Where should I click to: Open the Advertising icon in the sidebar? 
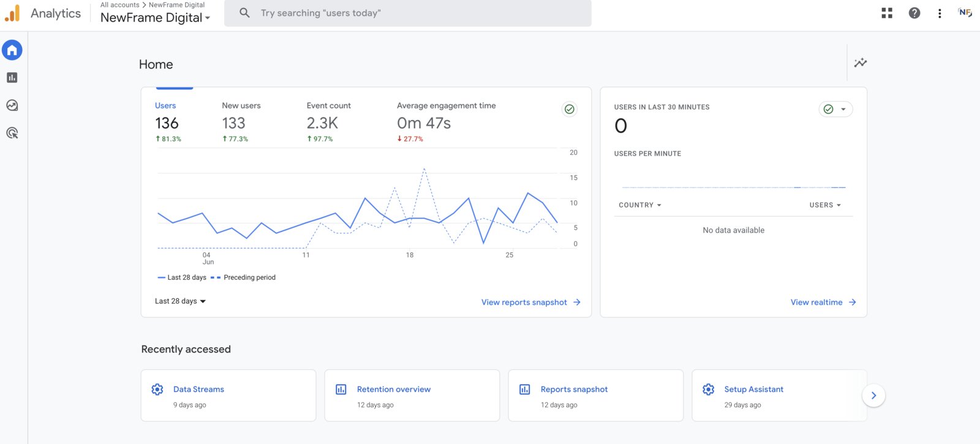[x=12, y=133]
